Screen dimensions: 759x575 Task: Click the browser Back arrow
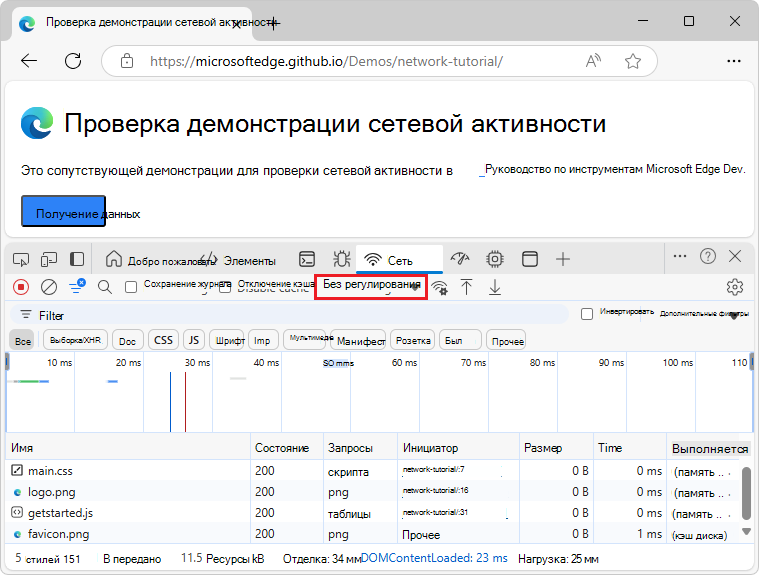click(29, 61)
